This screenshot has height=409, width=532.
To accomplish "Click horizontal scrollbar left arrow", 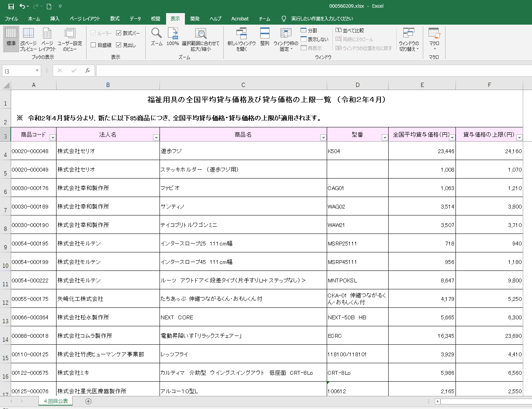I will point(437,402).
